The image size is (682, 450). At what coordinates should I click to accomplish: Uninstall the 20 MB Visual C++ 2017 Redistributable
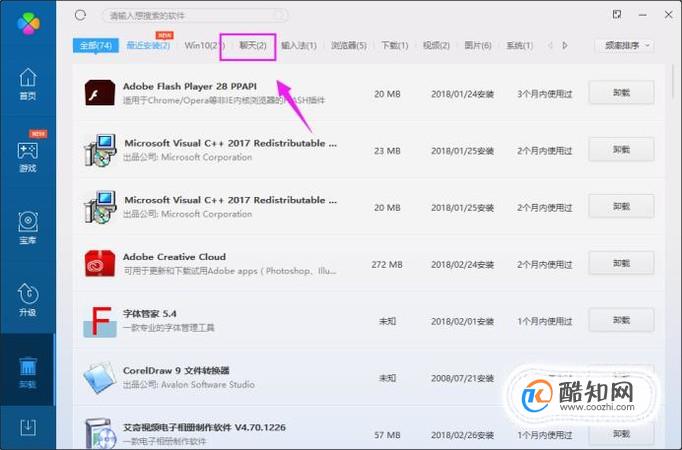tap(621, 207)
